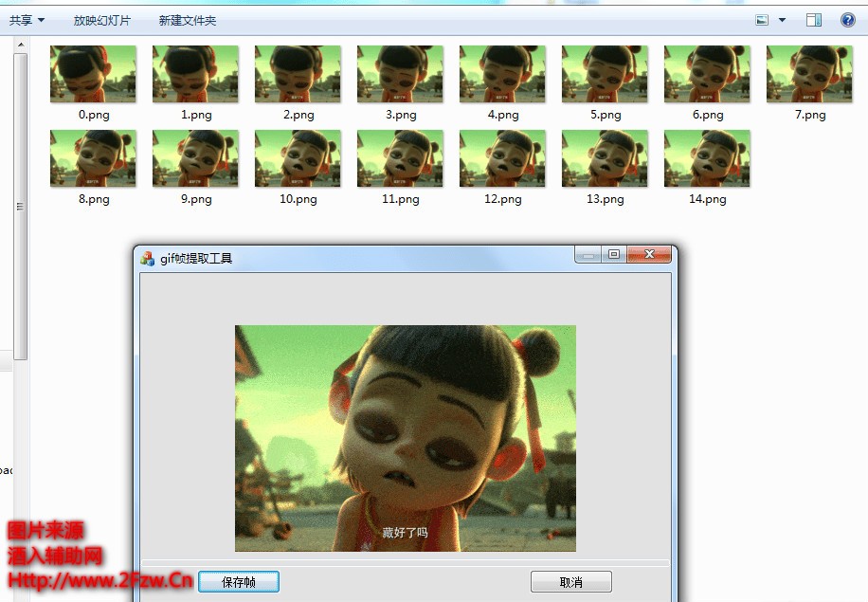Select the 3.png thumbnail
The image size is (868, 602).
coord(400,74)
